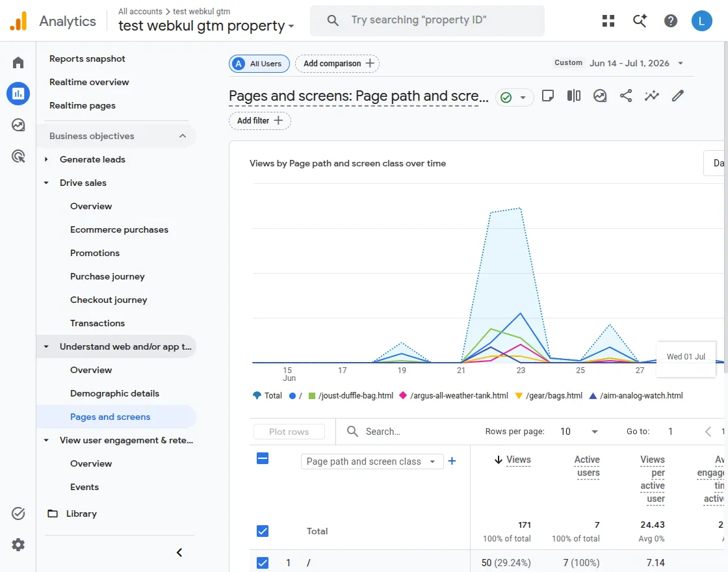Open the Transactions report

point(97,323)
